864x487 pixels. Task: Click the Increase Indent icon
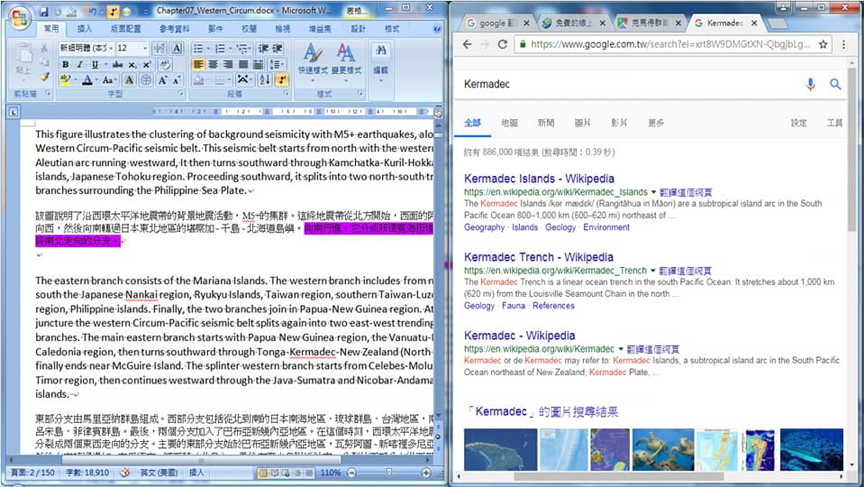pyautogui.click(x=278, y=48)
